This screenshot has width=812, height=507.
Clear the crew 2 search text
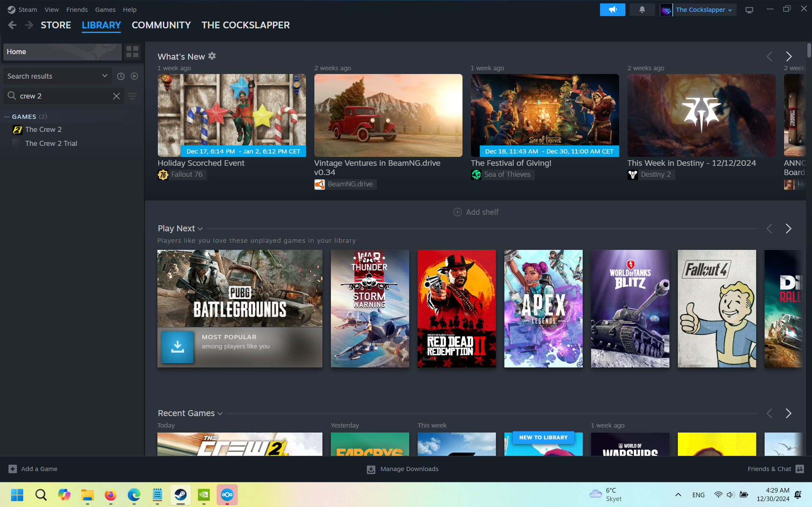click(x=116, y=96)
